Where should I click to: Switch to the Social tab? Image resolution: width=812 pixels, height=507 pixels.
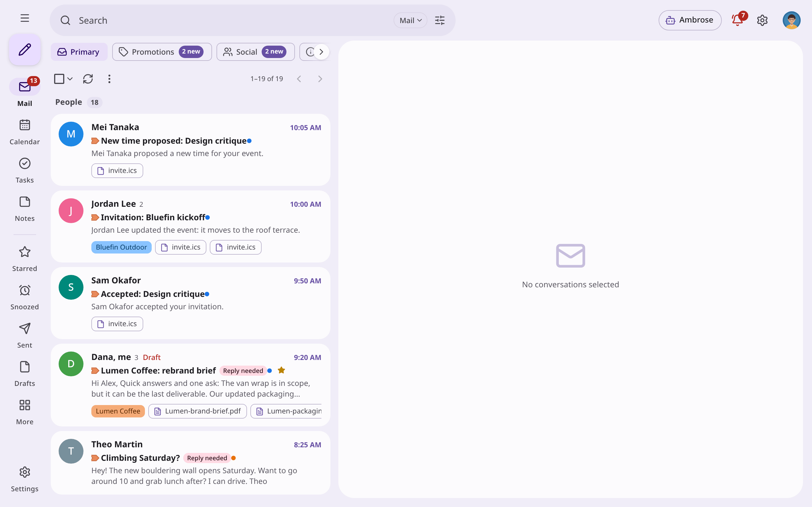(255, 52)
